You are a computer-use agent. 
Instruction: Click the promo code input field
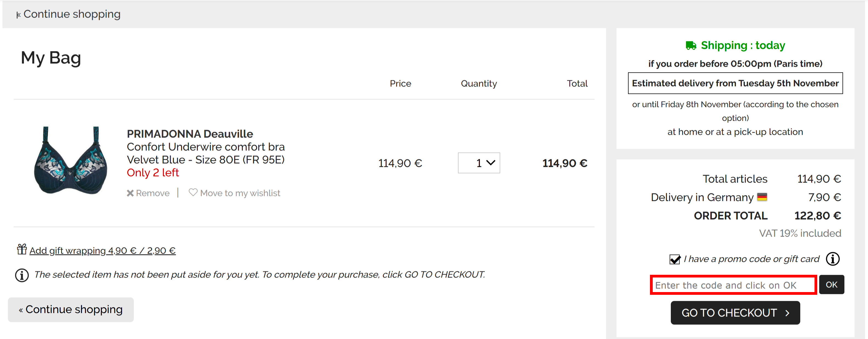tap(733, 285)
